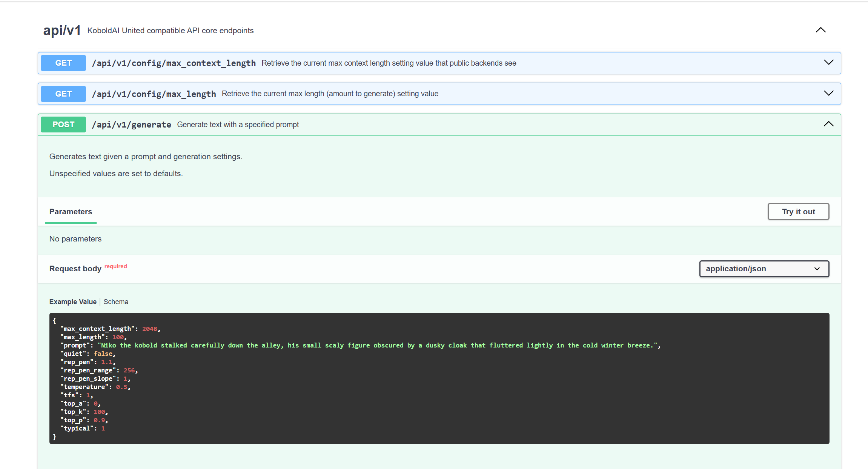Select the Parameters tab

[x=71, y=212]
